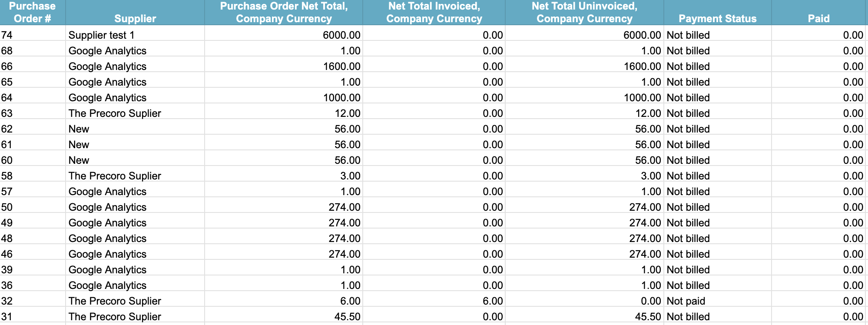Select Purchase Order Net Total header
Image resolution: width=868 pixels, height=325 pixels.
pos(284,12)
